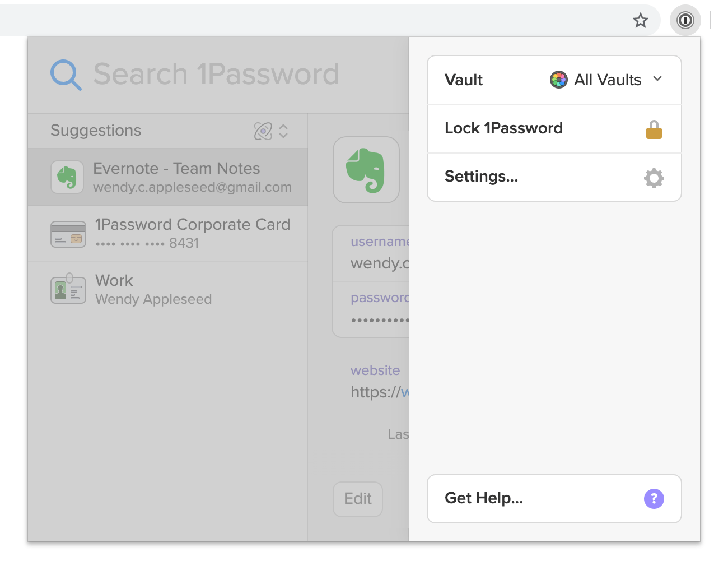Expand the vault chevron arrow
This screenshot has height=570, width=728.
click(x=657, y=79)
